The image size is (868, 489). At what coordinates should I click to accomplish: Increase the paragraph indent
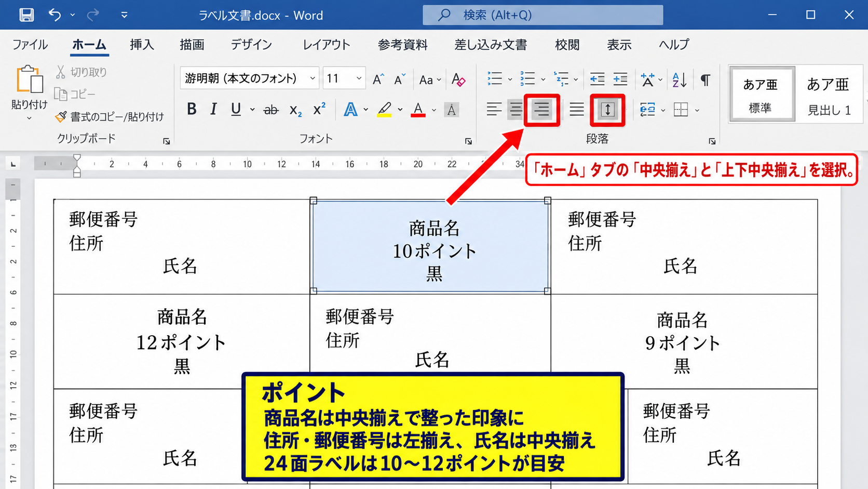coord(620,79)
